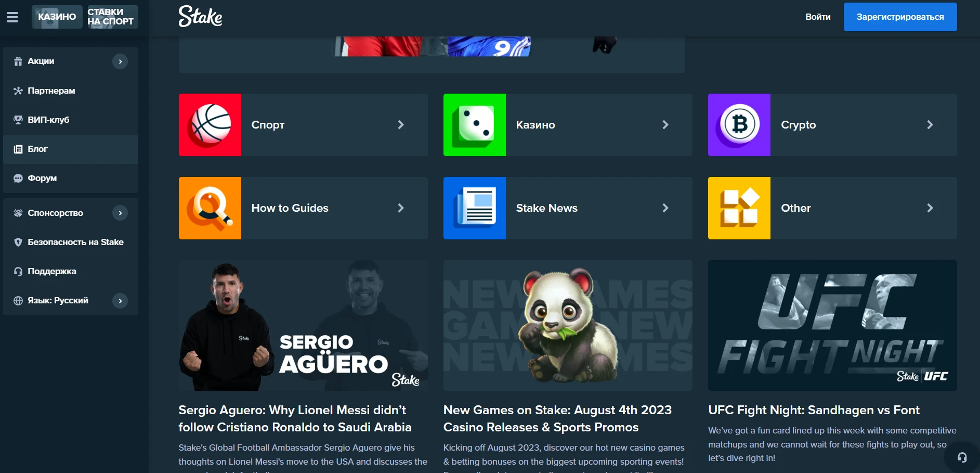Open the How to Guides label
Screen dimensions: 980x473
click(x=290, y=208)
